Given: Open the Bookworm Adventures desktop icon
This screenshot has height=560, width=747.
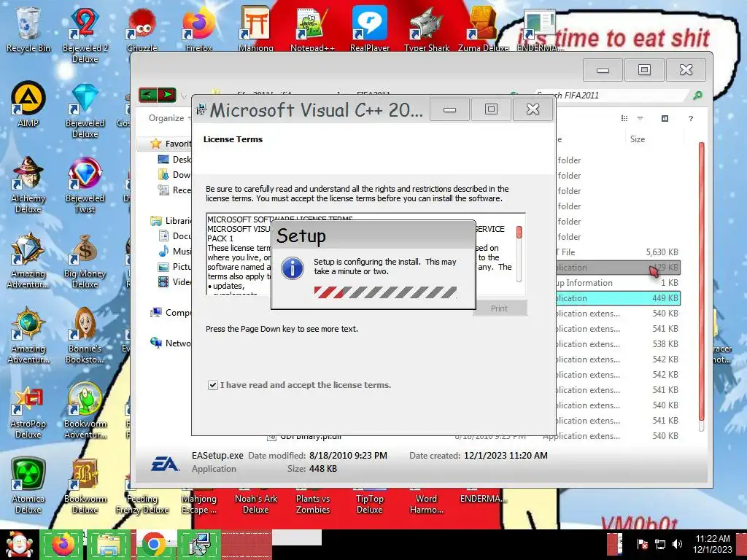Looking at the screenshot, I should click(x=85, y=411).
